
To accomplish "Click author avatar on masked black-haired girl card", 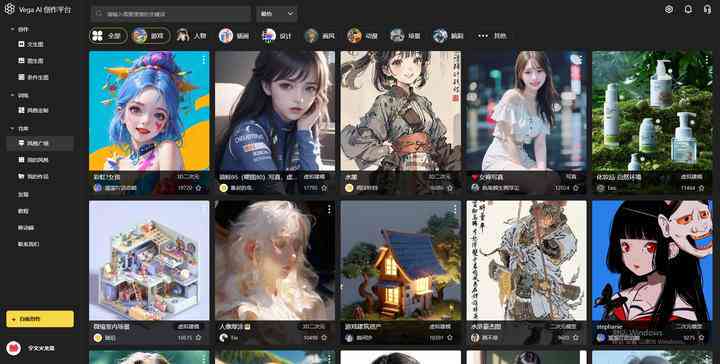I will tap(601, 338).
